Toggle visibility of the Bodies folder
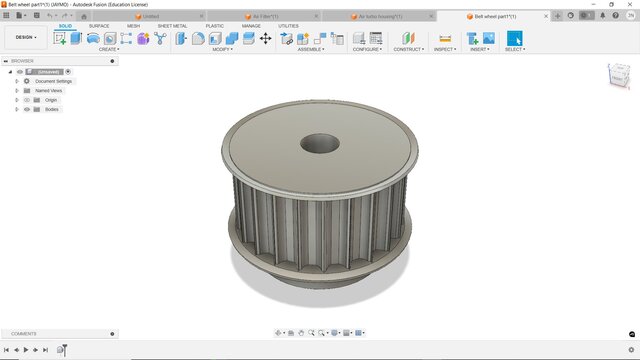Viewport: 640px width, 360px height. (27, 109)
